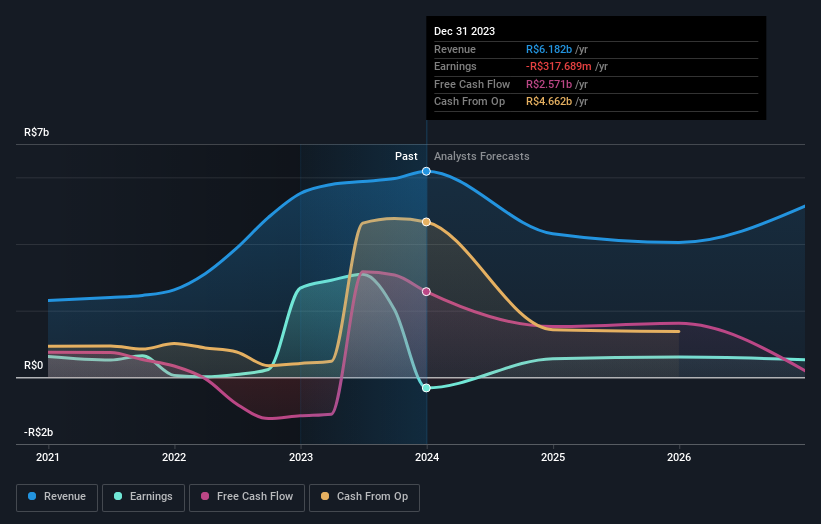This screenshot has width=821, height=524.
Task: Click the 2021 x-axis label
Action: point(48,458)
